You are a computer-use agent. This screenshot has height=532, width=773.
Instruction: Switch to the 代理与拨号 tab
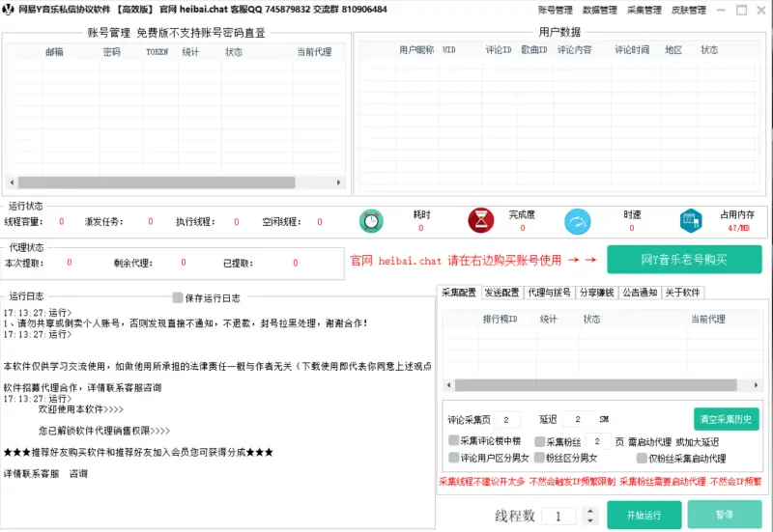[x=550, y=292]
